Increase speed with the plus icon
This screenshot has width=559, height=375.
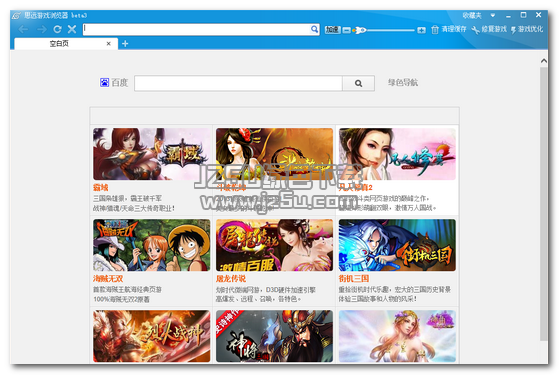421,30
